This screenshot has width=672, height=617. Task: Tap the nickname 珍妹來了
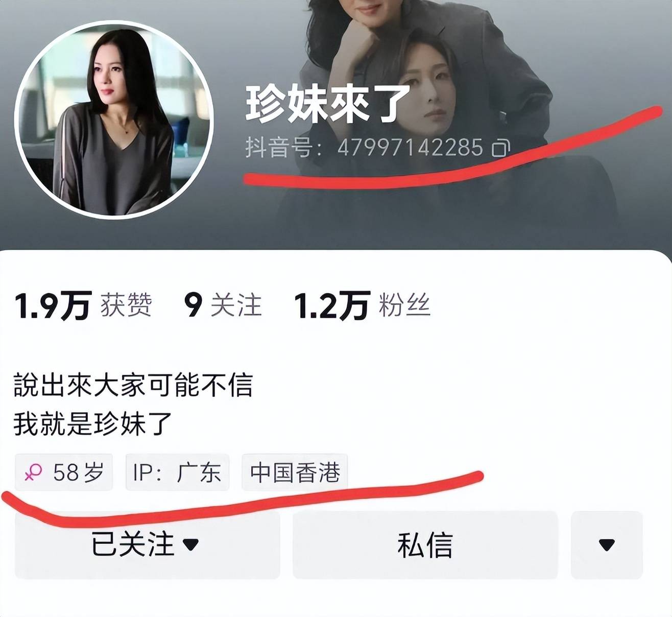328,104
